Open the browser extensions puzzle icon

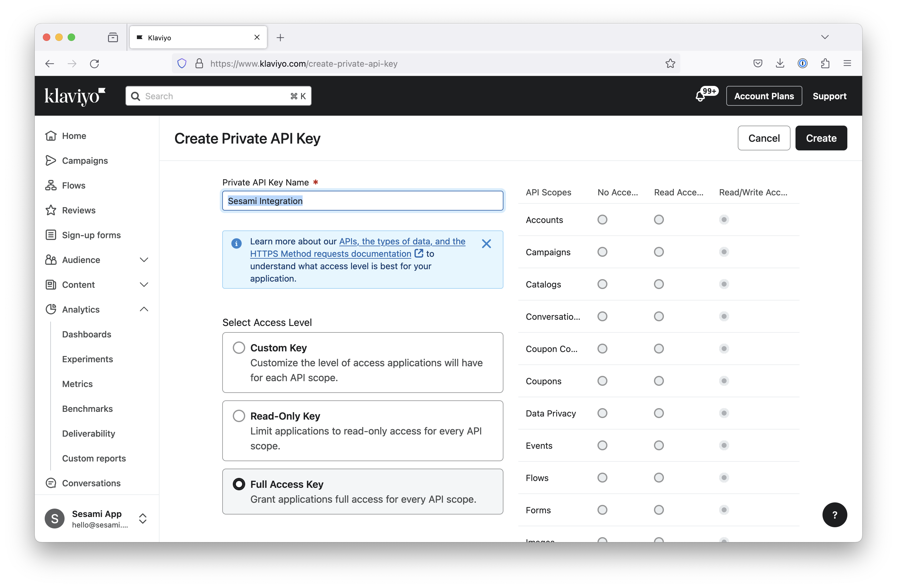tap(825, 63)
